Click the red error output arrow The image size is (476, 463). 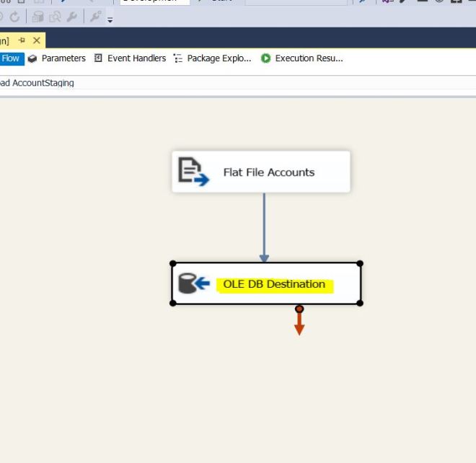(299, 325)
